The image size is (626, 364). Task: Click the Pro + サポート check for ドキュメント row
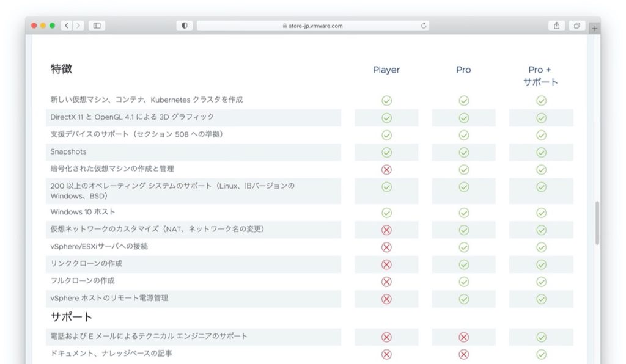pyautogui.click(x=541, y=354)
